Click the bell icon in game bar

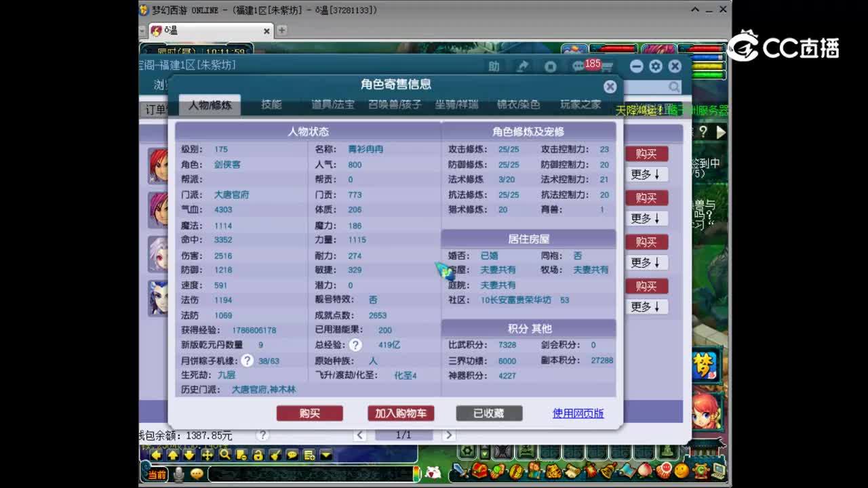[608, 470]
